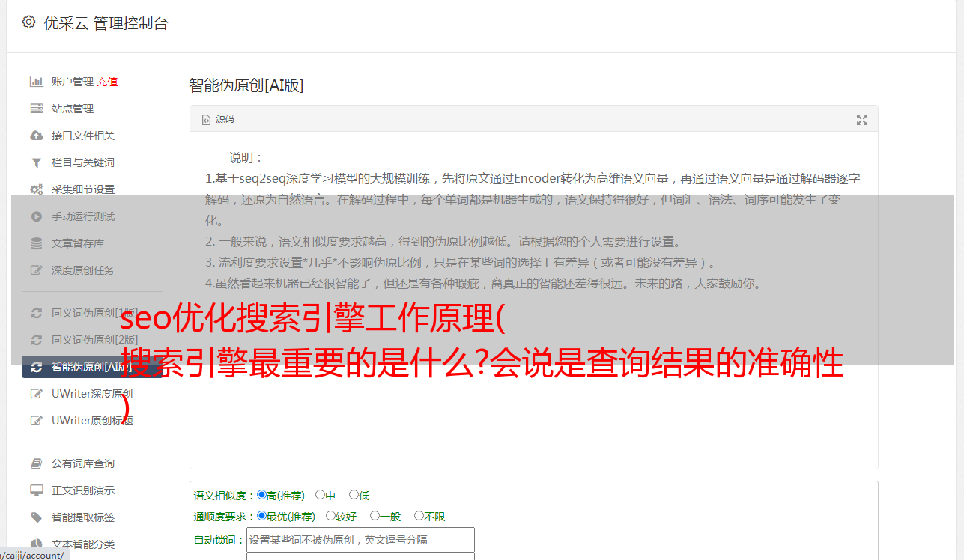The height and width of the screenshot is (560, 964).
Task: Click the 采集细节设置 gears icon
Action: coord(36,189)
